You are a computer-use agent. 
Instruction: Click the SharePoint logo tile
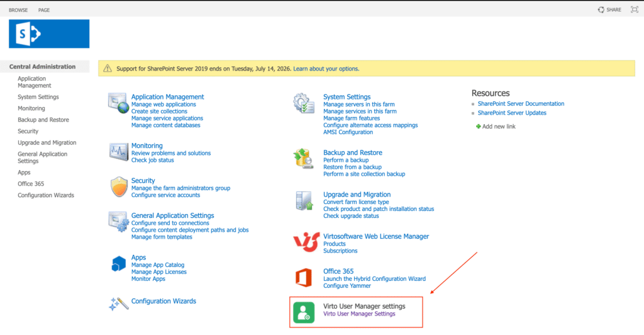pos(49,34)
